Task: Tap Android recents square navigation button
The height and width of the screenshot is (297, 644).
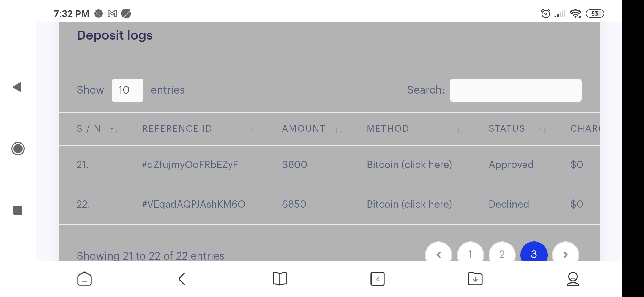Action: pos(18,210)
